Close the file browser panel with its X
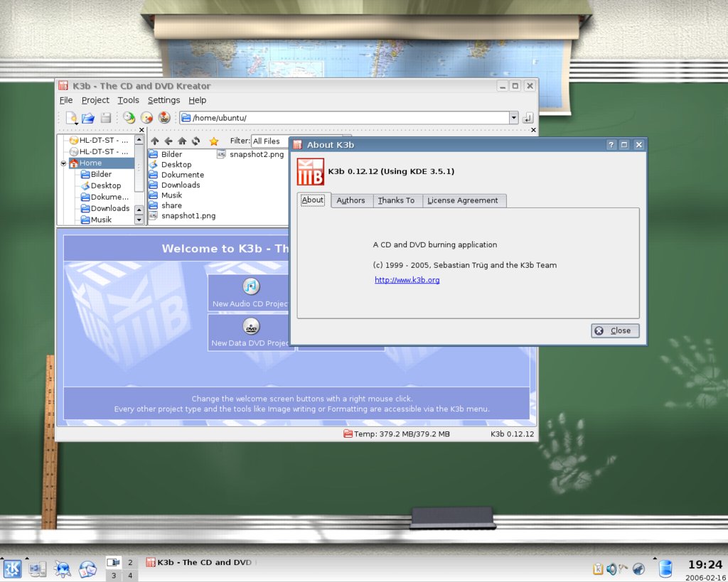The height and width of the screenshot is (582, 728). (x=533, y=130)
